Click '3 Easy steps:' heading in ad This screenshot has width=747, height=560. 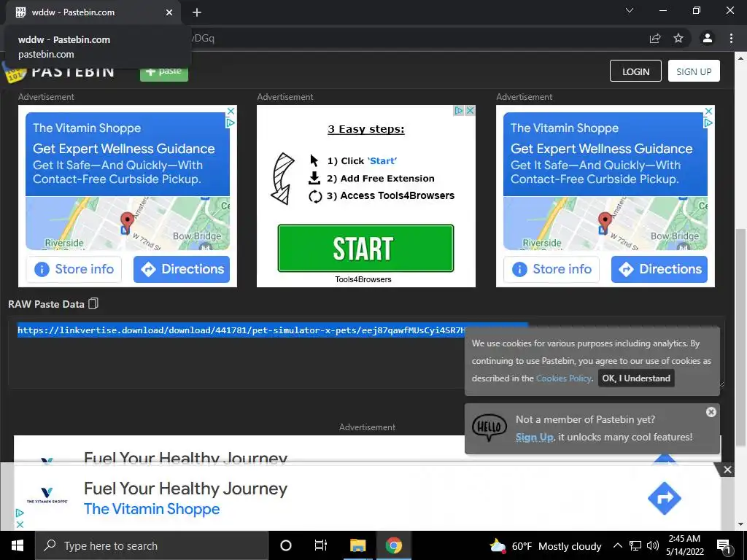pos(366,129)
